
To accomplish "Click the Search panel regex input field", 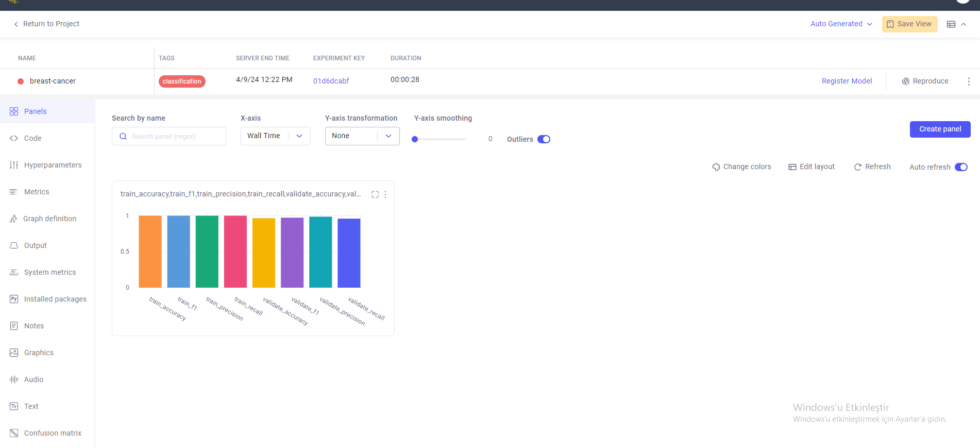I will (x=169, y=137).
